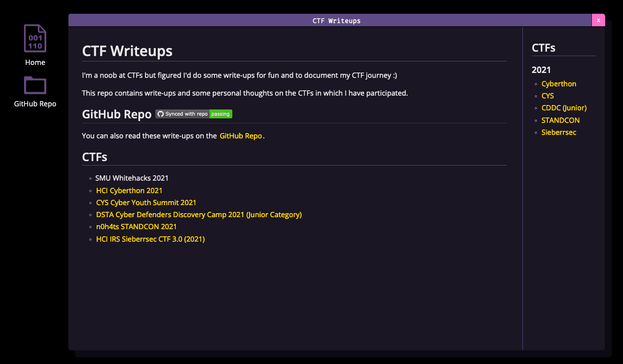Open n0h4ts STANDCON 2021 link
The width and height of the screenshot is (623, 364).
click(x=136, y=226)
